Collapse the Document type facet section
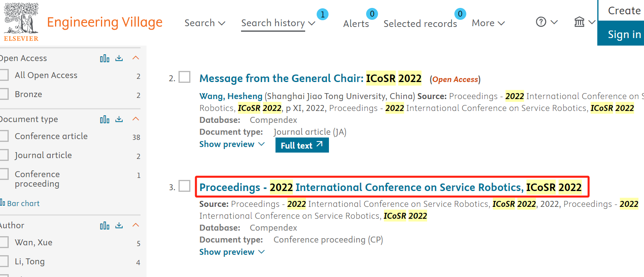644x277 pixels. tap(136, 119)
